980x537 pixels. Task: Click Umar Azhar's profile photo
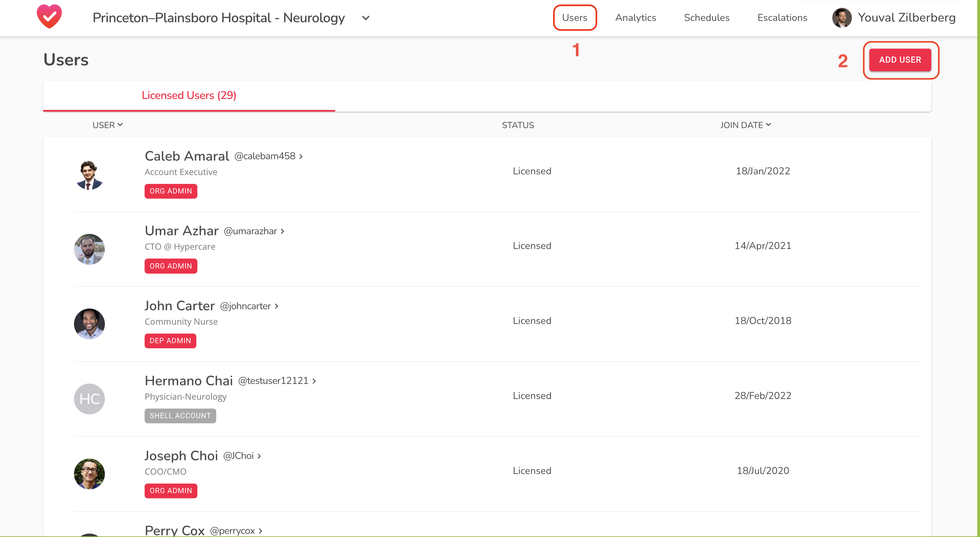89,249
